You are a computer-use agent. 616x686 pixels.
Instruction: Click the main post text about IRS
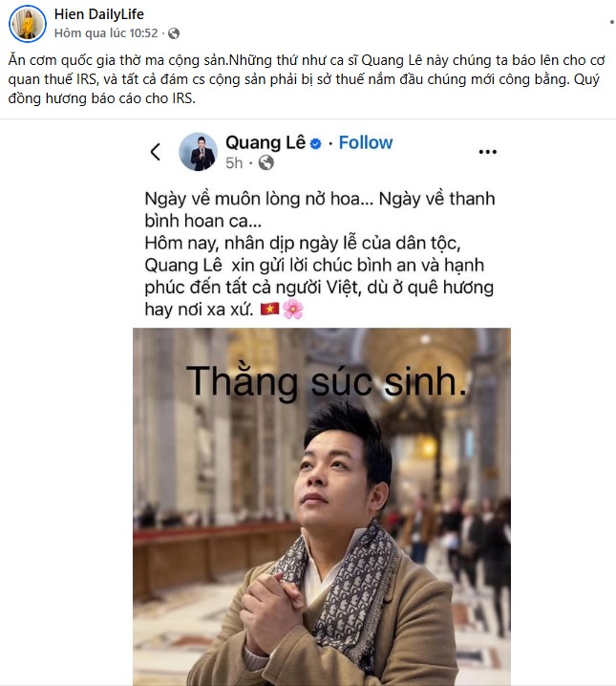click(x=306, y=79)
